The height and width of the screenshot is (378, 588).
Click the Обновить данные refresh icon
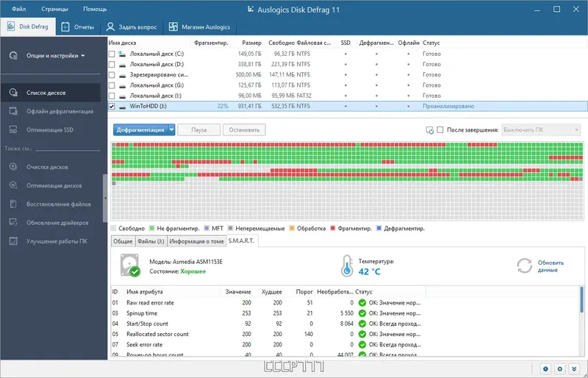click(524, 265)
